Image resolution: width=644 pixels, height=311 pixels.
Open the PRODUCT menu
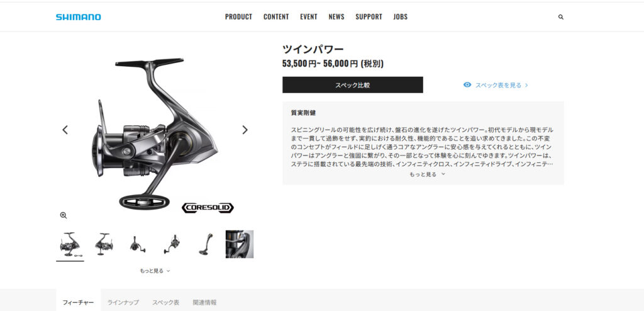coord(238,17)
